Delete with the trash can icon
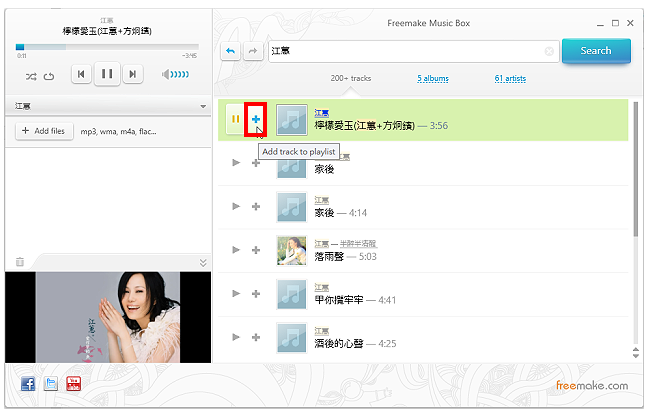Screen dimensions: 666x413 point(20,262)
